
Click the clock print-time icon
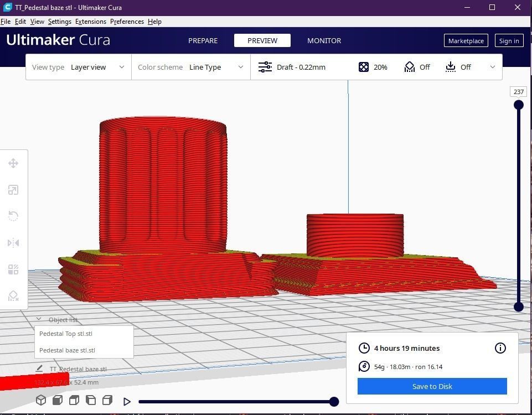click(364, 348)
